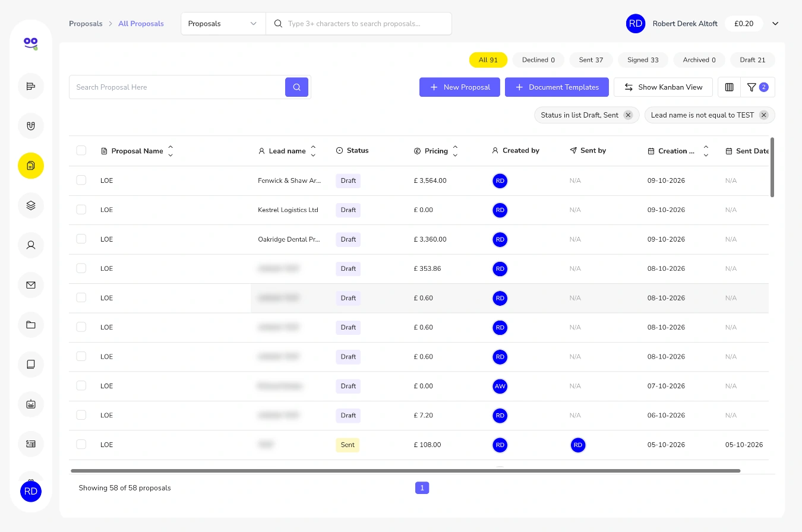Click the New Proposal button
Screen dimensions: 802x532
(x=460, y=87)
